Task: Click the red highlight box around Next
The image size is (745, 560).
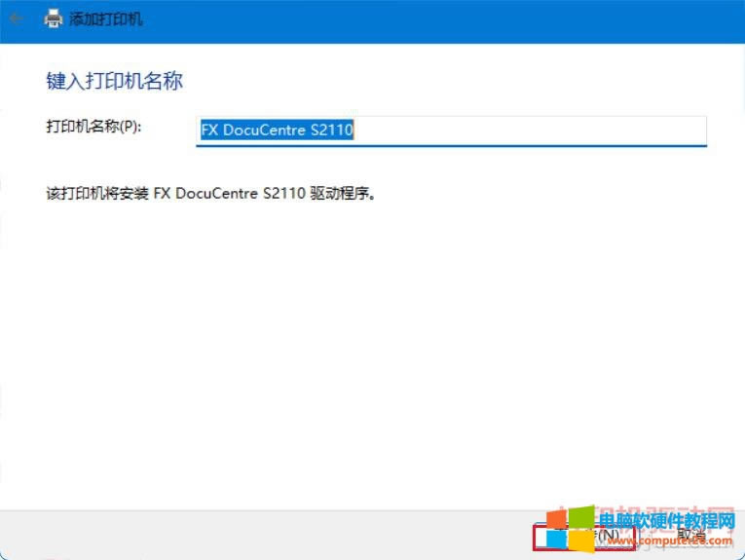Action: 584,535
